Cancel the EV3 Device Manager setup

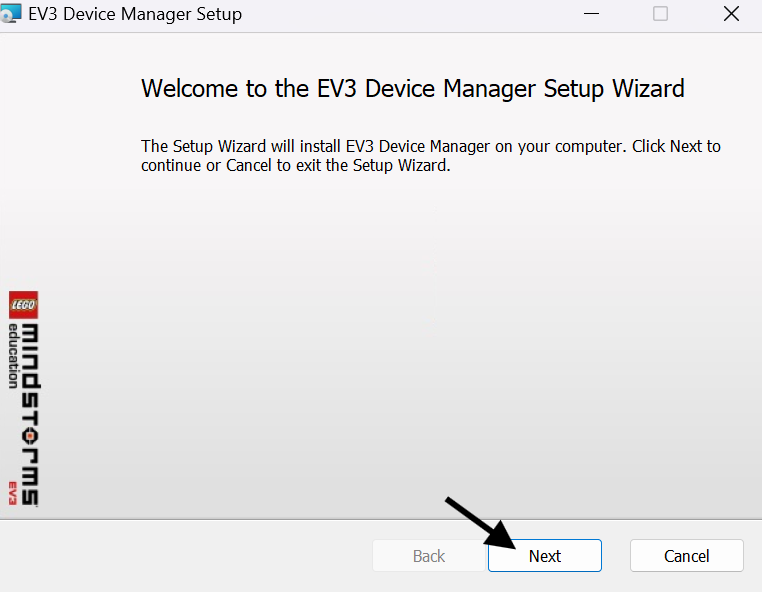(x=686, y=556)
